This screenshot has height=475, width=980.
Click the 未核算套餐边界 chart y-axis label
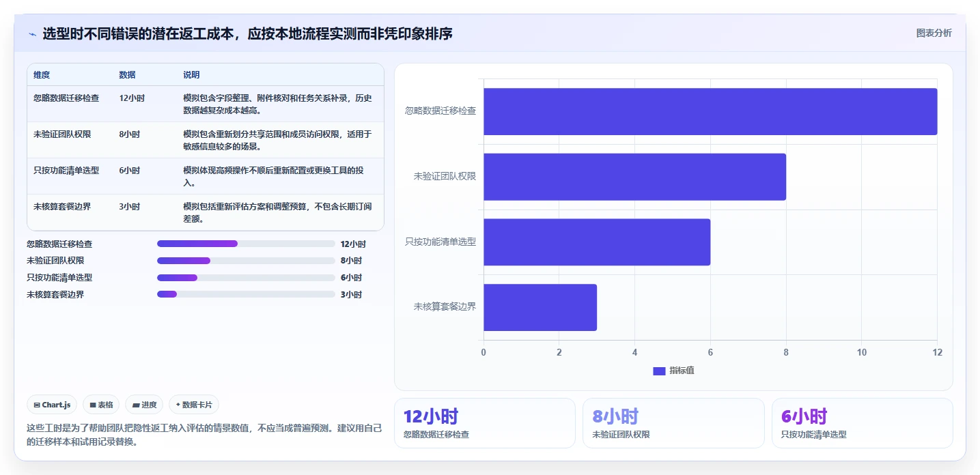[x=445, y=307]
